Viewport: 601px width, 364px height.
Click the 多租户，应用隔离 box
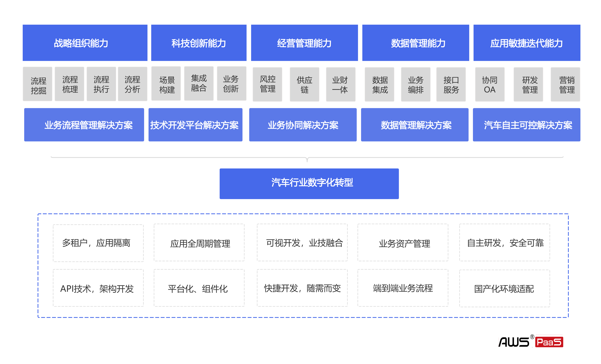pos(98,243)
